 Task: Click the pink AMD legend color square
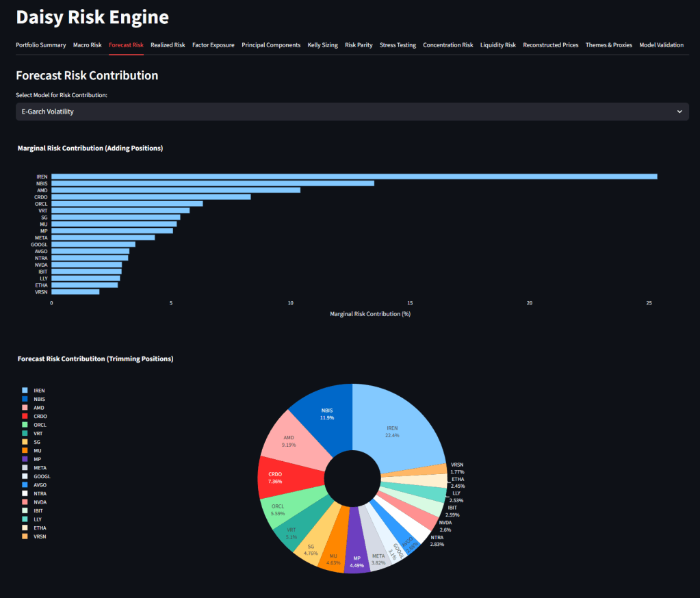coord(25,408)
